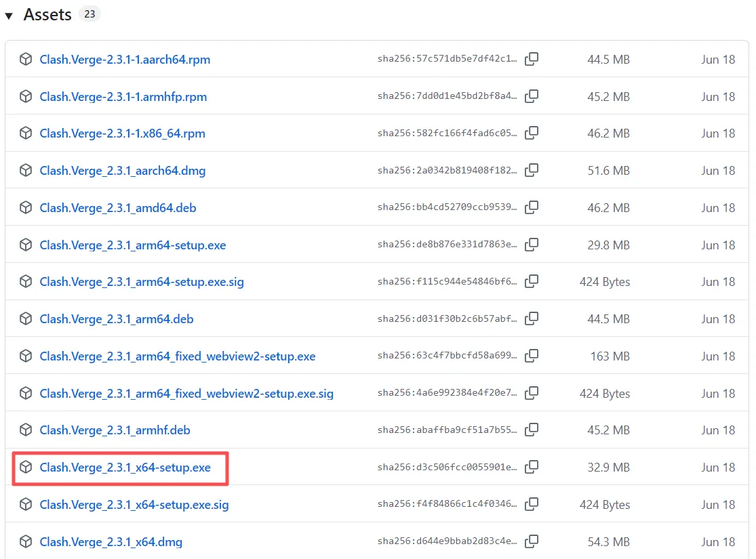Copy checksum for amd64.deb asset

532,207
